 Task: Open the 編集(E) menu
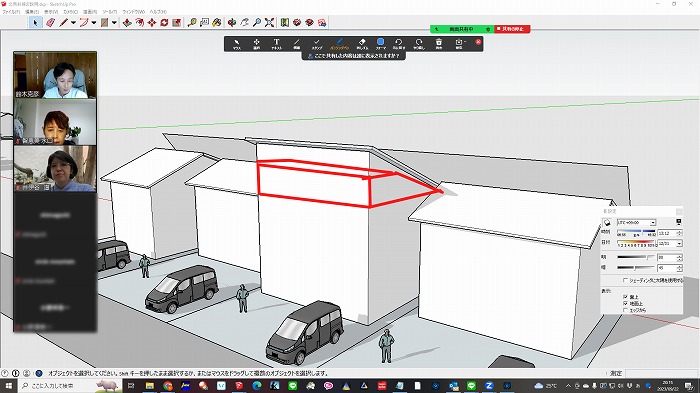(x=32, y=12)
